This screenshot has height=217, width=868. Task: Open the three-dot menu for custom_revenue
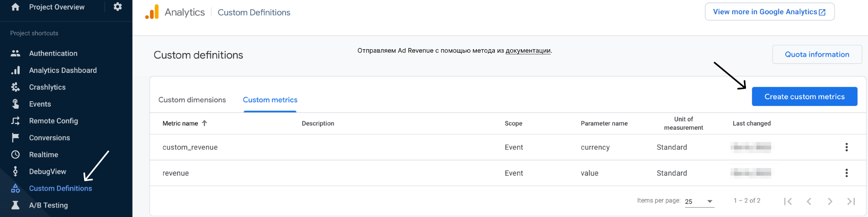click(x=846, y=147)
